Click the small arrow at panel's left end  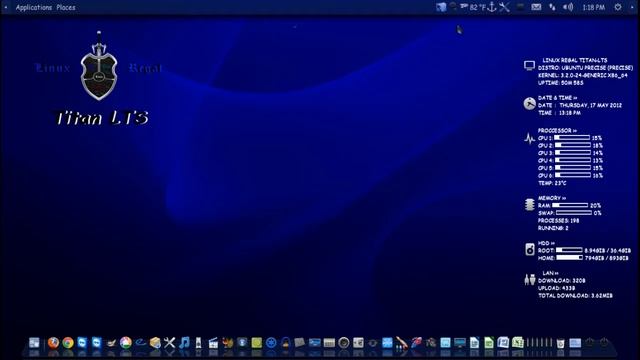click(6, 7)
